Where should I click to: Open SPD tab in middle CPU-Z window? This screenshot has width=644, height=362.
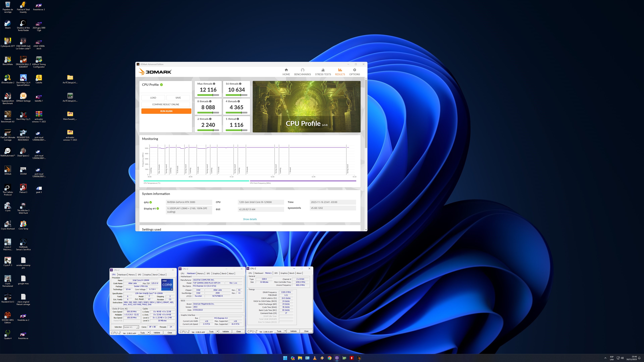[208, 273]
